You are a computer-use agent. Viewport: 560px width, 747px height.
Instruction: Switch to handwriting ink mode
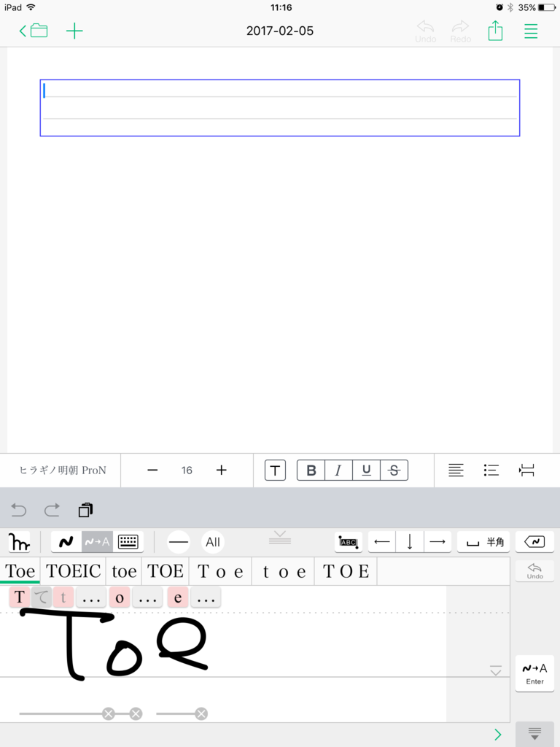click(x=66, y=542)
